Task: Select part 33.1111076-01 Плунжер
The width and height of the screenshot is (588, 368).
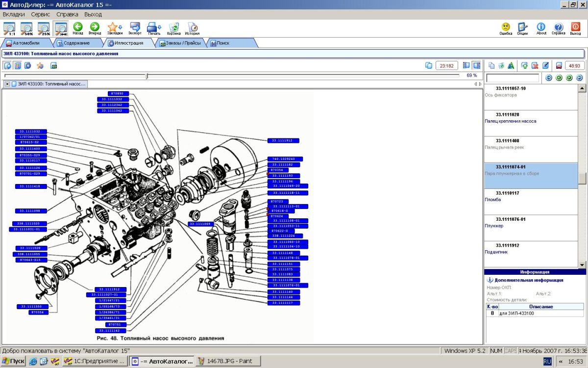Action: pyautogui.click(x=531, y=228)
